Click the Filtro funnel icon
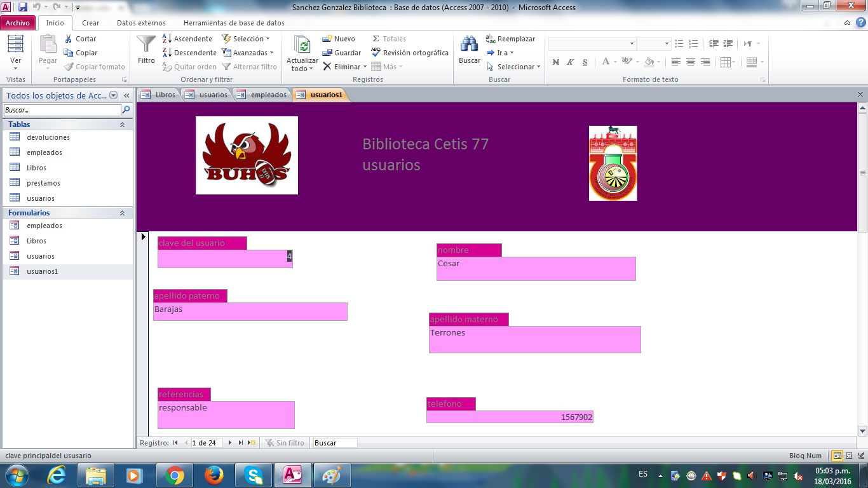This screenshot has width=868, height=488. point(146,44)
